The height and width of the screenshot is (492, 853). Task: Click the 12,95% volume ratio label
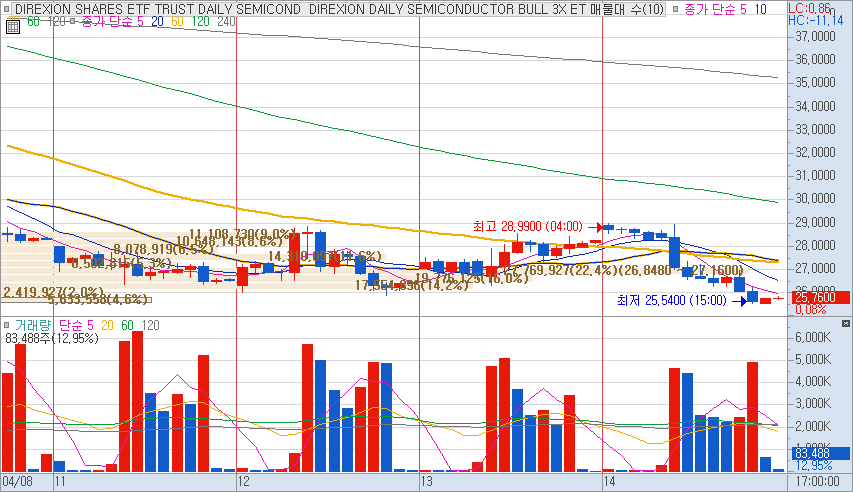point(814,465)
